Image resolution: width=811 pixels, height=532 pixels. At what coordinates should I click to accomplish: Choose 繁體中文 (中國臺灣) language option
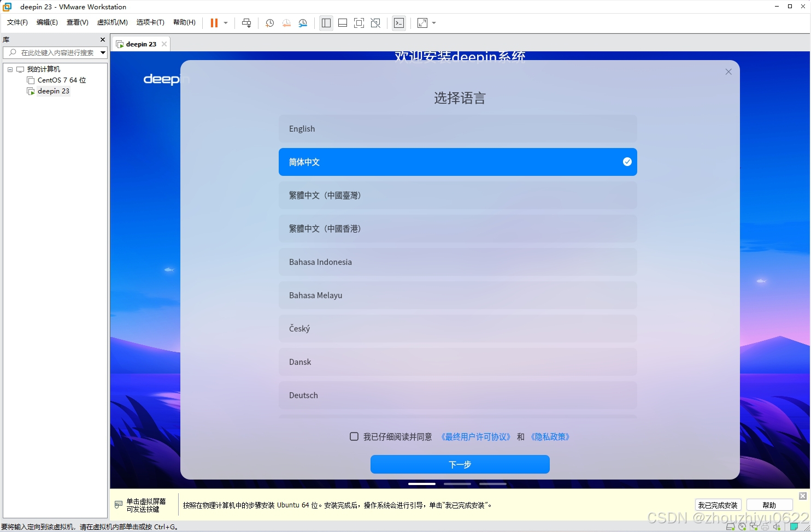coord(458,195)
